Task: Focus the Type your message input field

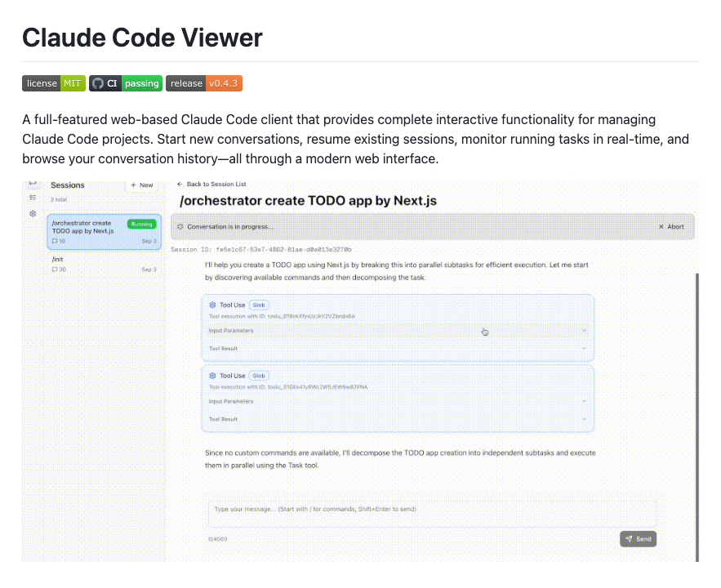Action: pyautogui.click(x=432, y=514)
